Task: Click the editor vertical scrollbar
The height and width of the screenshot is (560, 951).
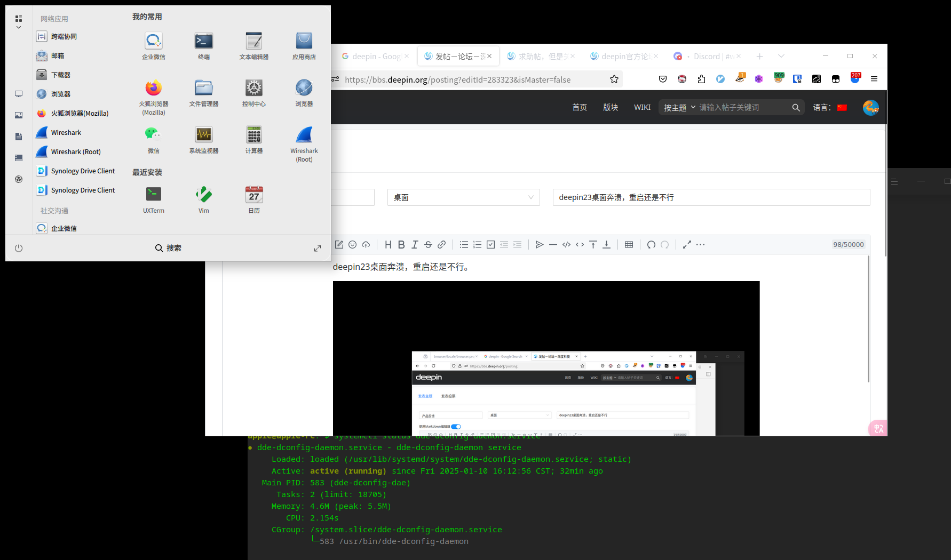Action: coord(868,319)
